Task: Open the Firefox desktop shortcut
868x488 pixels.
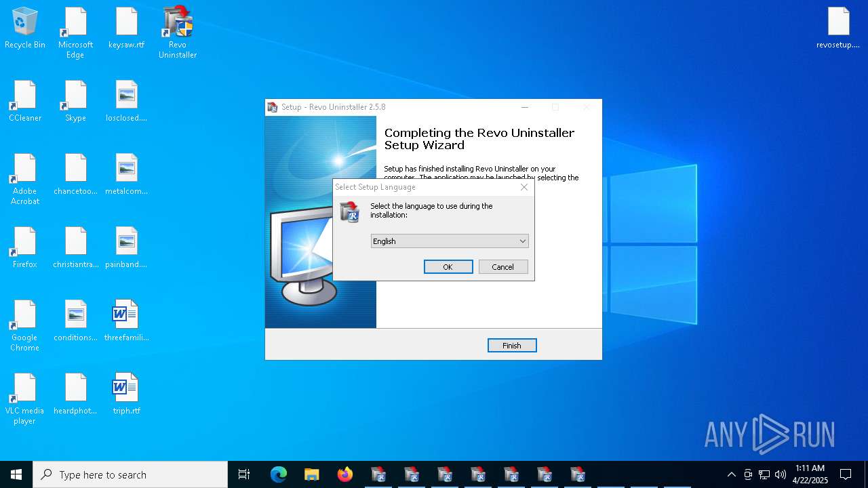Action: [25, 248]
